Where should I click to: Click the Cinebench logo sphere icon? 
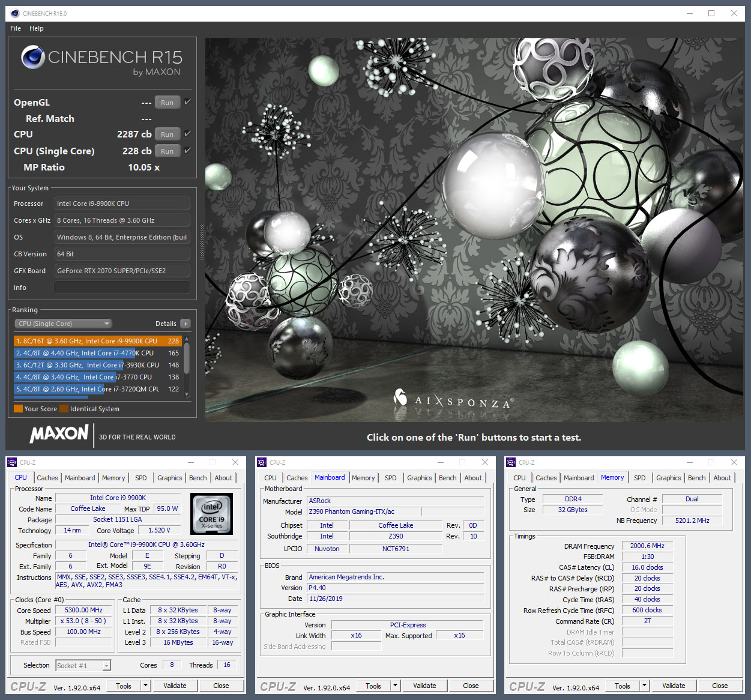point(32,57)
